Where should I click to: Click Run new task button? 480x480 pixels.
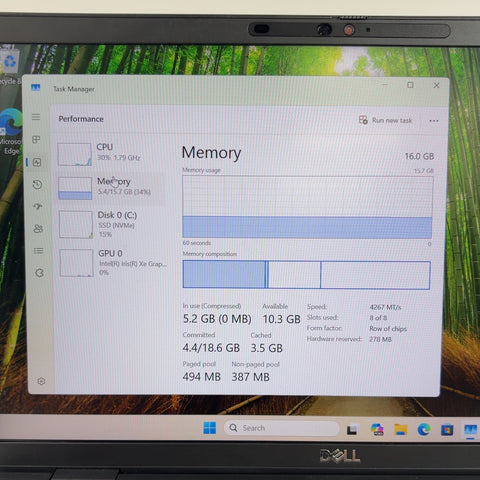coord(385,120)
